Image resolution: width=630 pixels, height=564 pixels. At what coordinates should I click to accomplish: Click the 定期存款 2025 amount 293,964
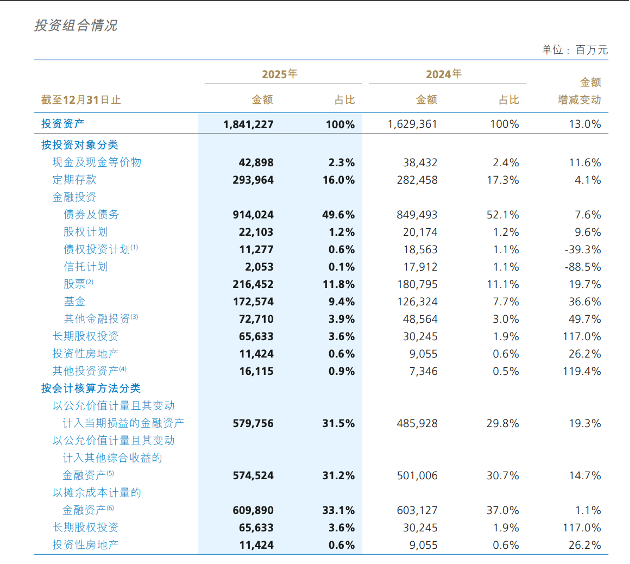pyautogui.click(x=253, y=180)
